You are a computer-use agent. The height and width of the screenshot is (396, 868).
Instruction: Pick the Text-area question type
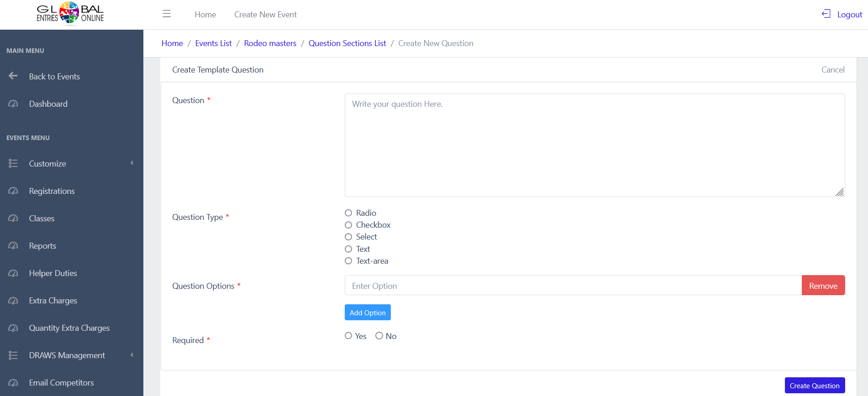click(x=348, y=261)
